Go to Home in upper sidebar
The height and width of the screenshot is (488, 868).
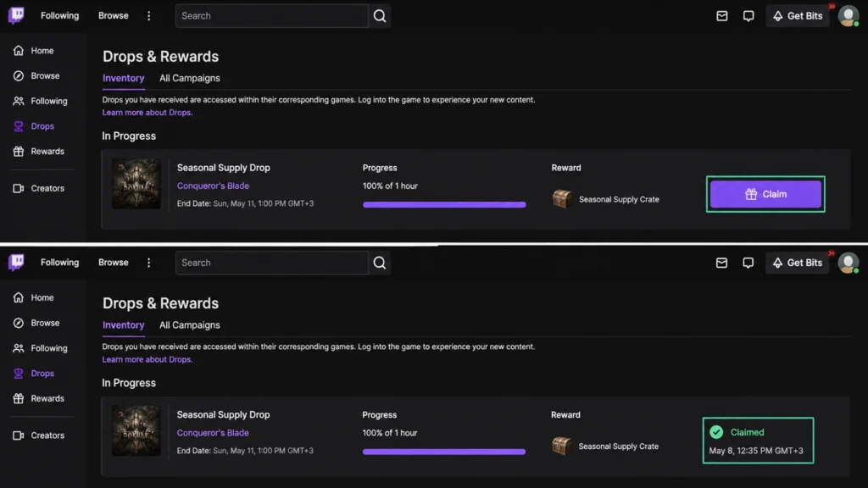pos(34,50)
